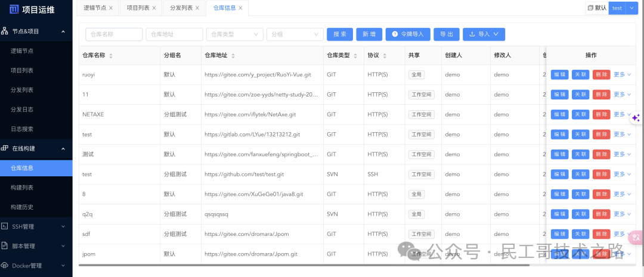Click the test user button
This screenshot has height=277, width=644.
click(617, 8)
